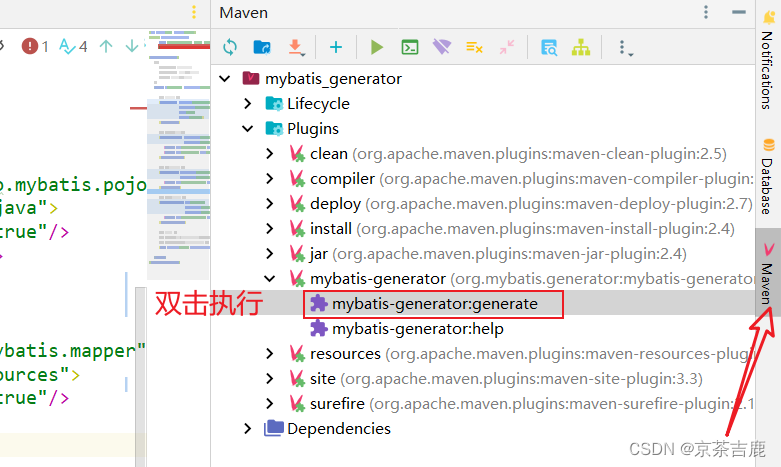Go to previous highlighted error arrow
Viewport: 781px width, 467px height.
click(x=106, y=46)
